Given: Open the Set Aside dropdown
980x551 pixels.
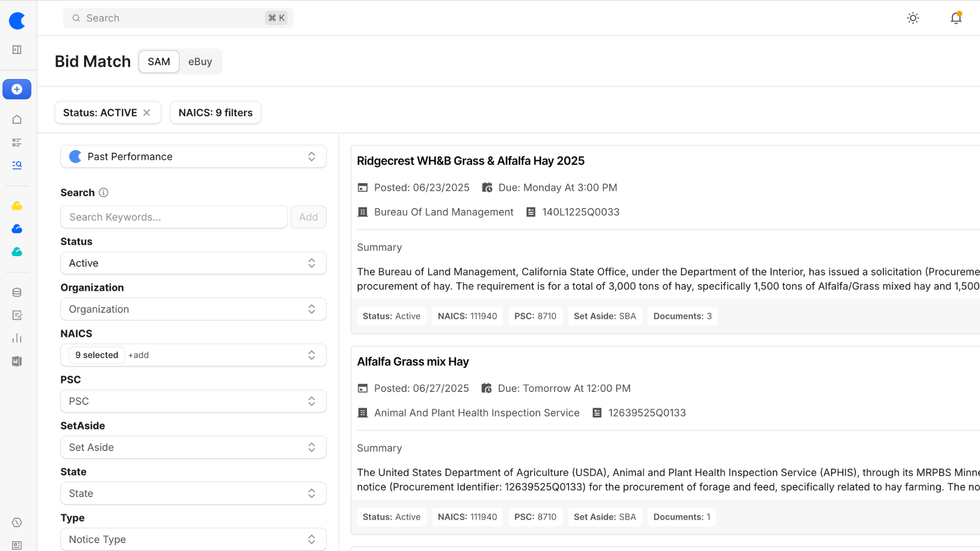Looking at the screenshot, I should 193,447.
